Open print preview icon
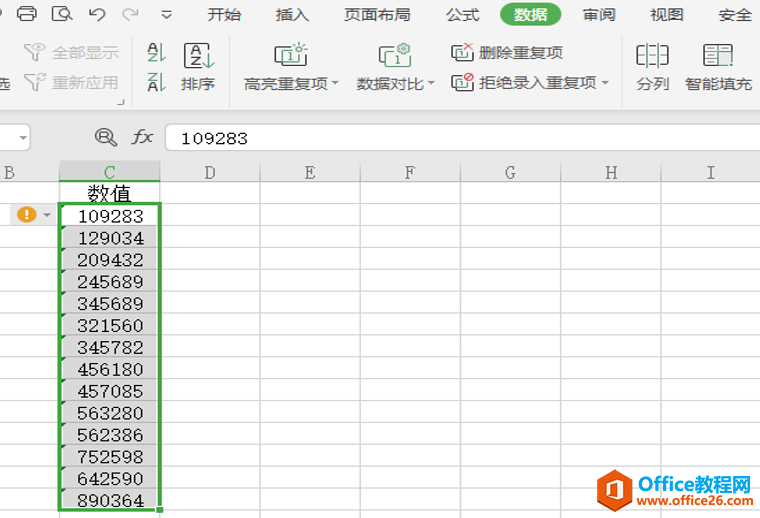Viewport: 760px width, 518px height. tap(62, 14)
